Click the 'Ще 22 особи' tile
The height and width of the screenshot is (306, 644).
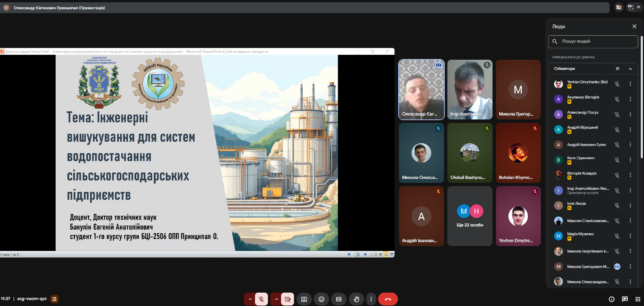pos(469,216)
